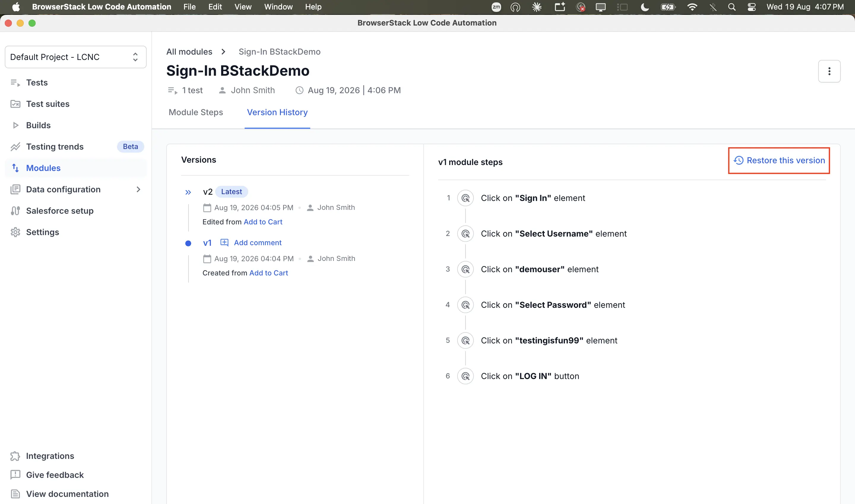Open the View menu
855x504 pixels.
click(x=243, y=7)
